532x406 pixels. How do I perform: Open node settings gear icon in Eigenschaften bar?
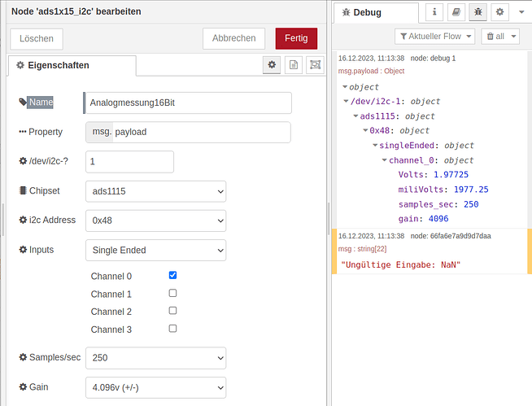(272, 64)
